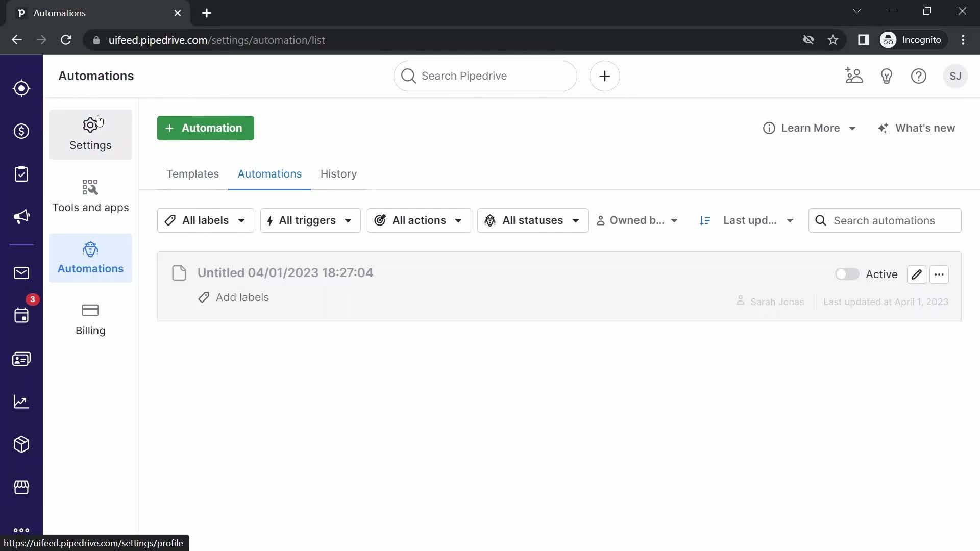Focus the Search automations field
This screenshot has height=551, width=980.
885,220
